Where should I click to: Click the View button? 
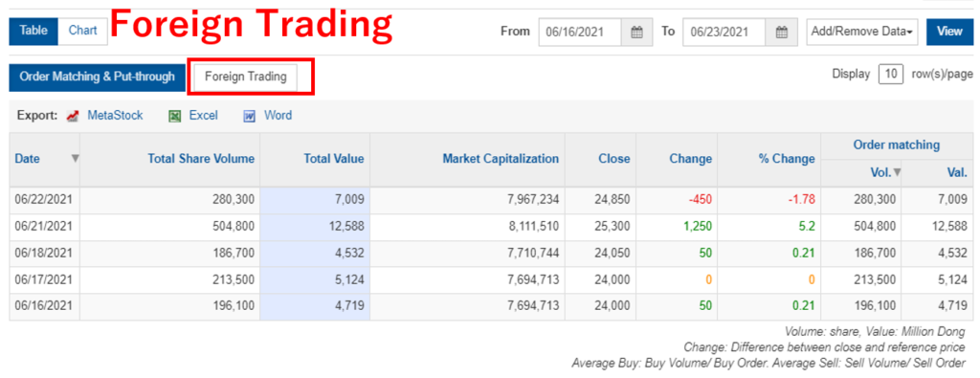949,32
